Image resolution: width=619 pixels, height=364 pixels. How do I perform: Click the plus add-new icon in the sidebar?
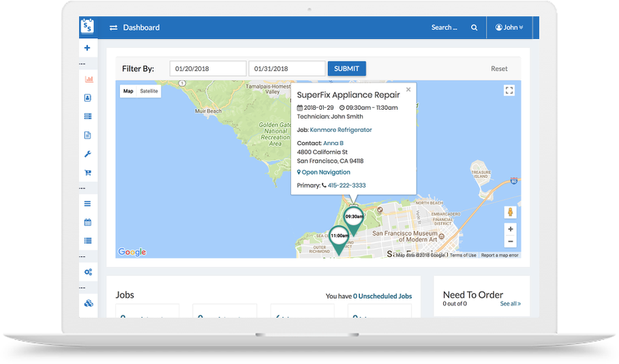[87, 48]
